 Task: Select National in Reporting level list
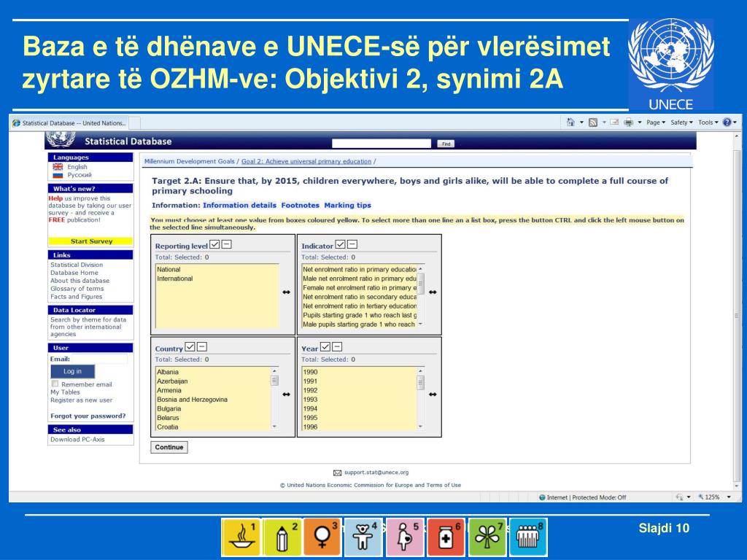[217, 270]
